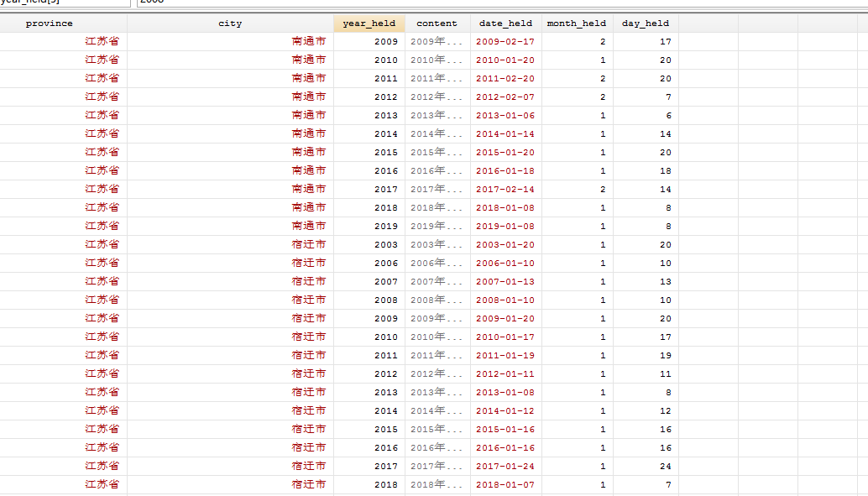Select date cell 2010-01-17
Image resolution: width=868 pixels, height=496 pixels.
click(505, 337)
